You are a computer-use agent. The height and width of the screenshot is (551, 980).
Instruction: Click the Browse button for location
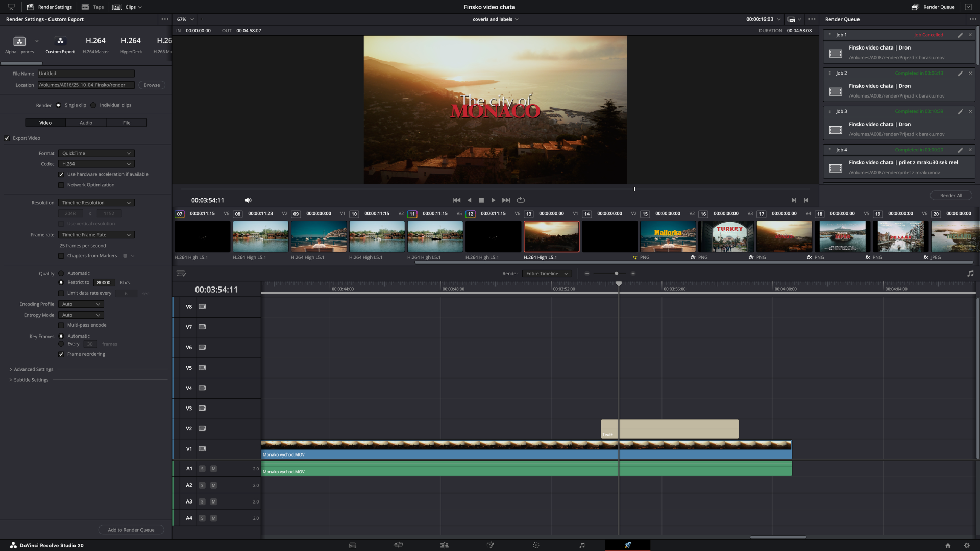152,85
